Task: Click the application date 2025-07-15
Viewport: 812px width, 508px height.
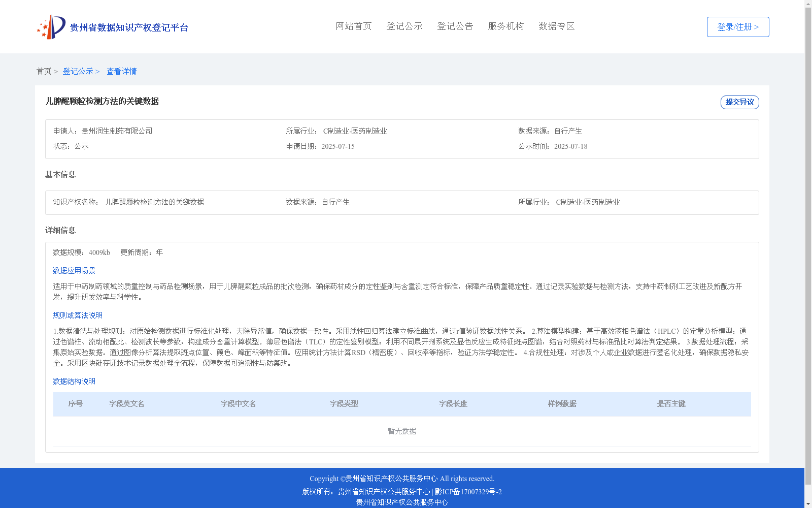Action: click(x=338, y=146)
